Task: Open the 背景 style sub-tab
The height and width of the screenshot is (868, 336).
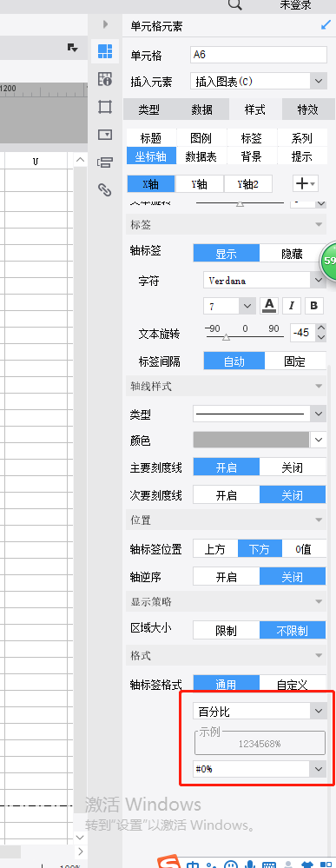Action: pos(251,156)
